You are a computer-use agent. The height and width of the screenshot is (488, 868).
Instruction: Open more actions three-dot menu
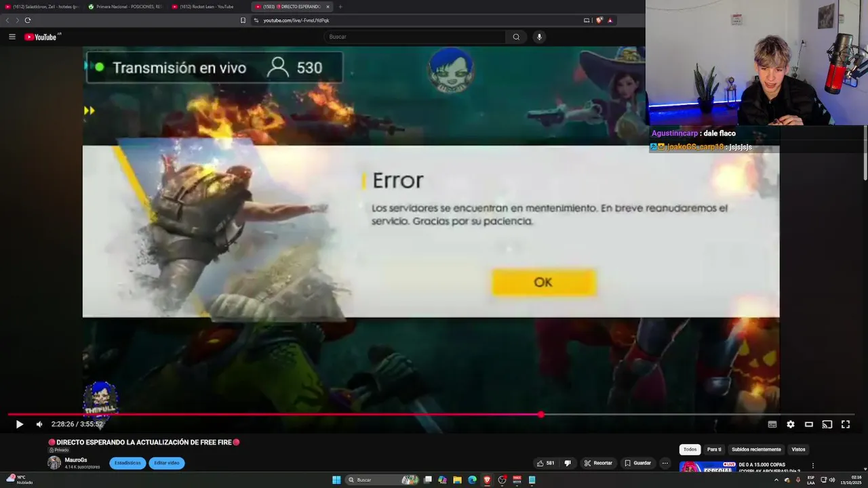[665, 463]
